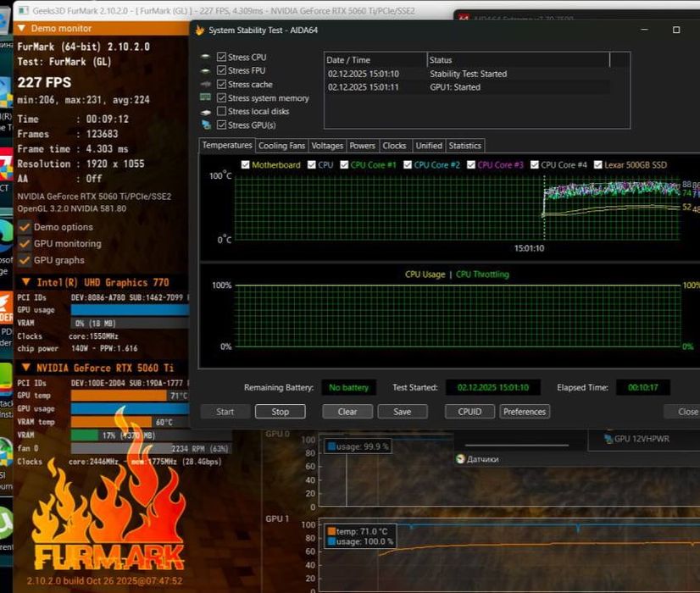
Task: Click the Clear button
Action: pos(347,412)
